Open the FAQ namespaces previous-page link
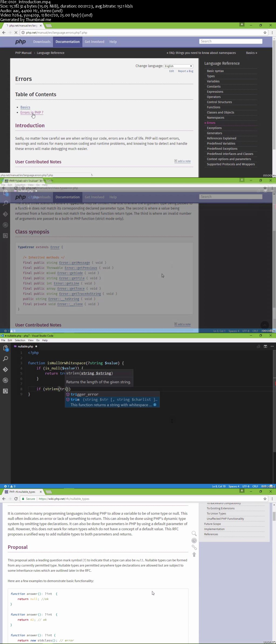 (x=201, y=53)
